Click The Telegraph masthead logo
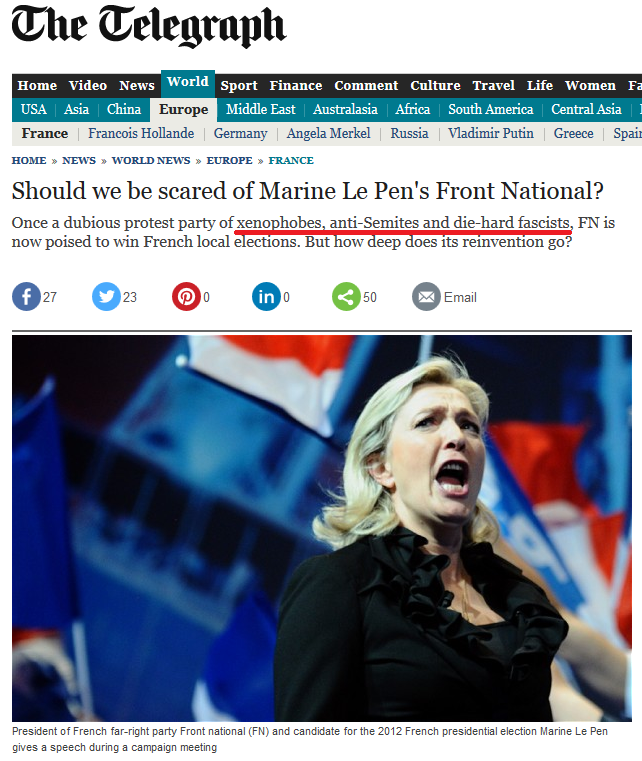 [148, 26]
